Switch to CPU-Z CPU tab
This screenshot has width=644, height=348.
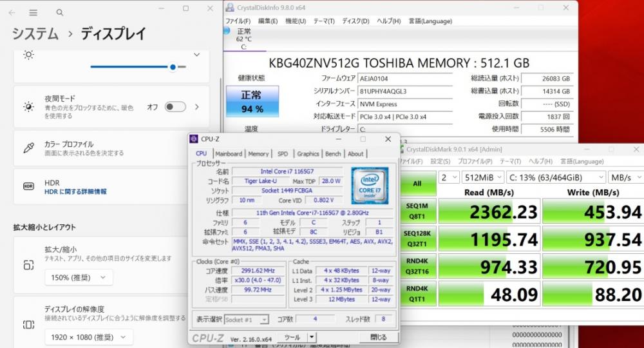201,153
